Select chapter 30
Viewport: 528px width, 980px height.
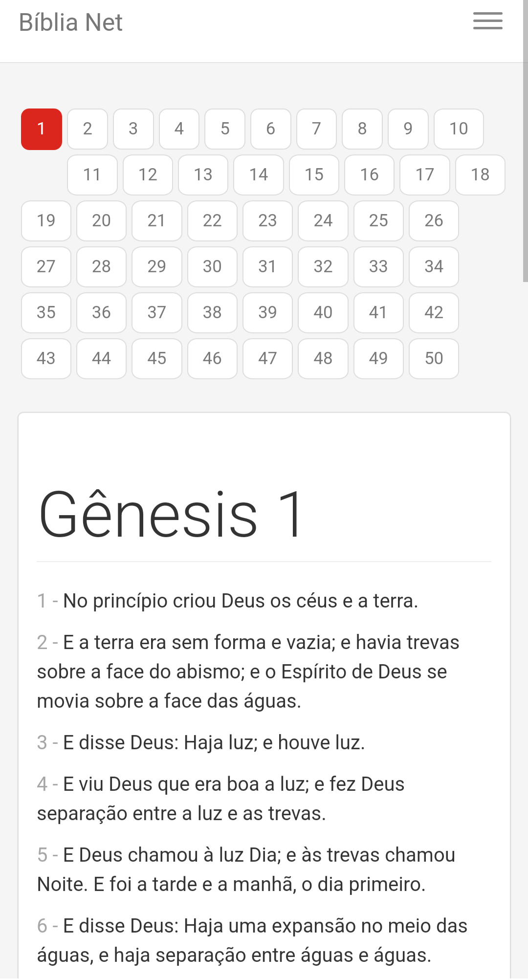click(212, 267)
